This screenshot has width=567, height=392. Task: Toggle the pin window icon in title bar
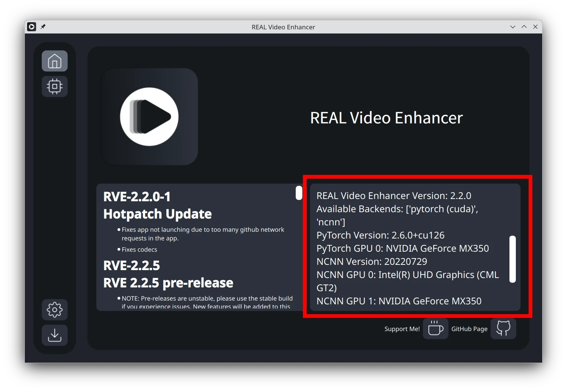tap(43, 27)
